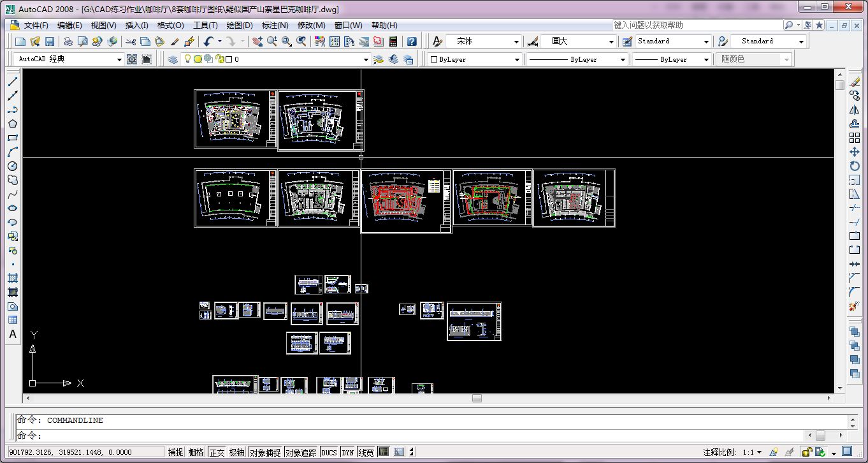The width and height of the screenshot is (868, 463).
Task: Expand the layer list dropdown showing 0
Action: (x=366, y=59)
